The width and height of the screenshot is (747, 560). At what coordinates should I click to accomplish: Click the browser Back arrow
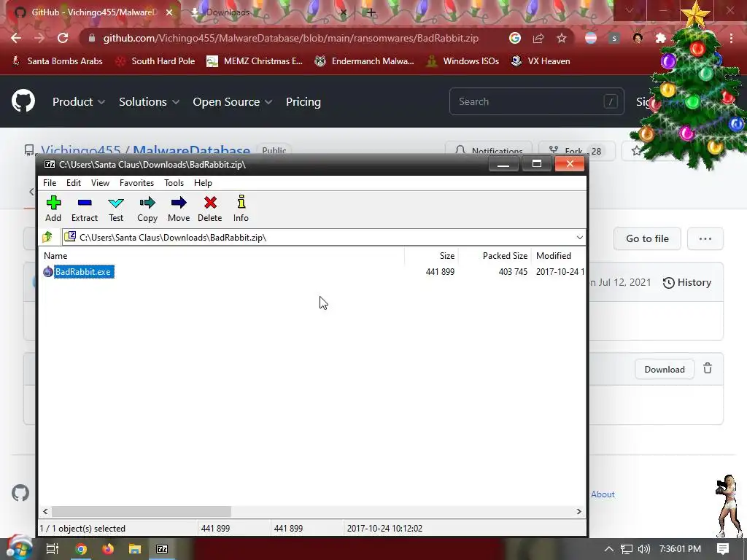(16, 38)
